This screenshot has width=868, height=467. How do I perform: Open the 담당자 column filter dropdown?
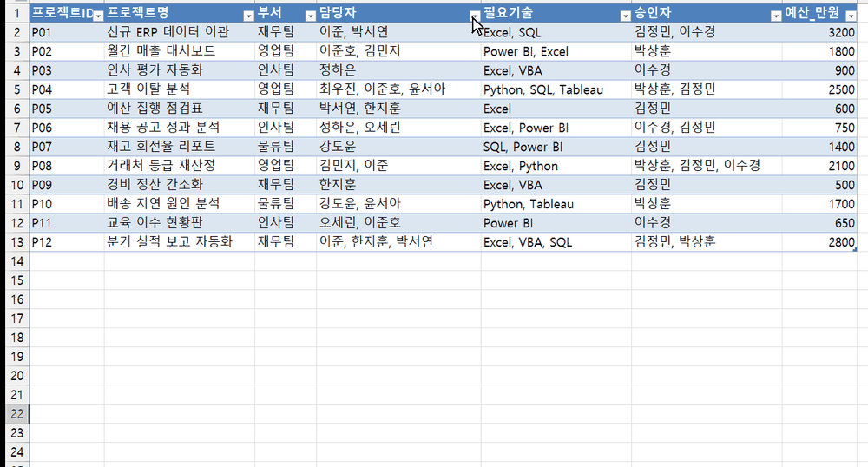click(x=475, y=16)
